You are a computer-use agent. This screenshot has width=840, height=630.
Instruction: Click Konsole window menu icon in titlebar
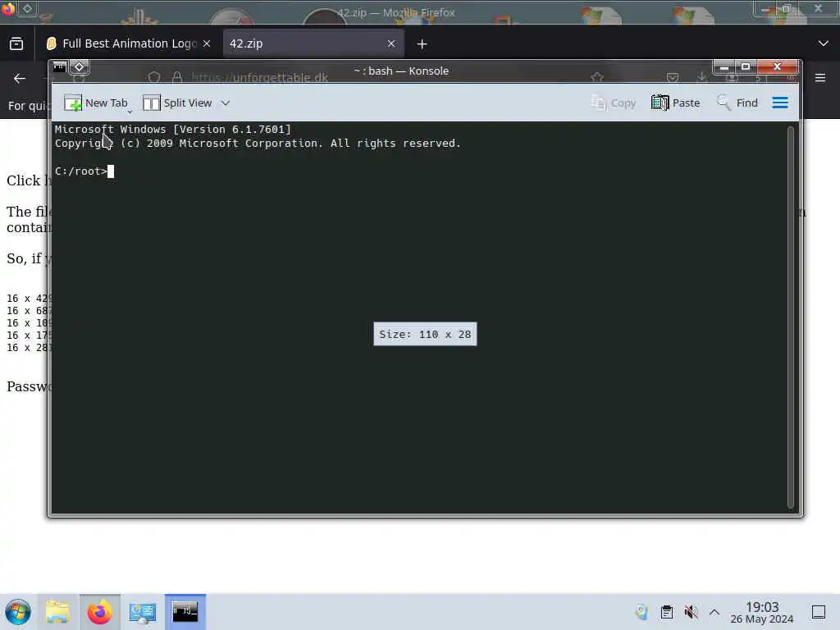[59, 67]
